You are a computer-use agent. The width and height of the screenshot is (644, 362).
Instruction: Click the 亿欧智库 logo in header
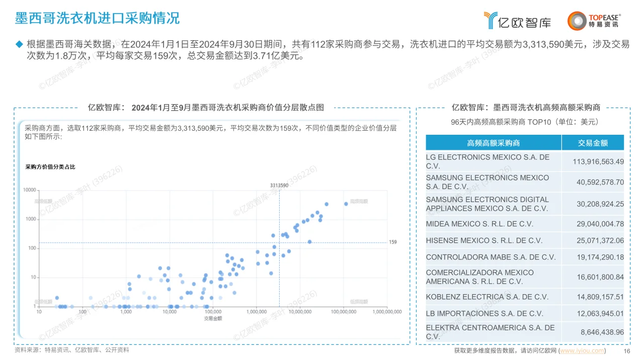517,21
